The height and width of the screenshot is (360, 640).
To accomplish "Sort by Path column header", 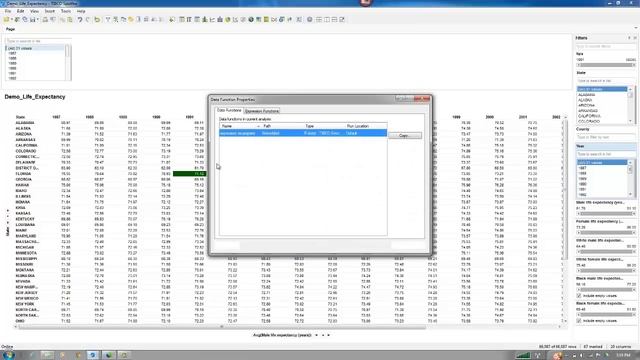I will coord(282,126).
